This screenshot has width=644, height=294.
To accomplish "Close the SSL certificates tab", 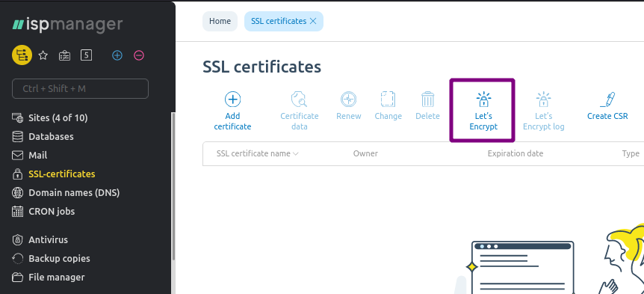I will pos(313,21).
